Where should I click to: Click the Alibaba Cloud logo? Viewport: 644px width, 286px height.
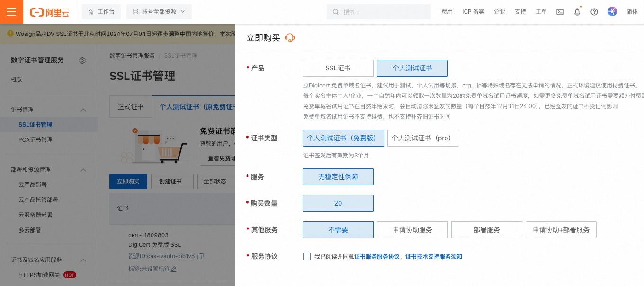pos(49,12)
